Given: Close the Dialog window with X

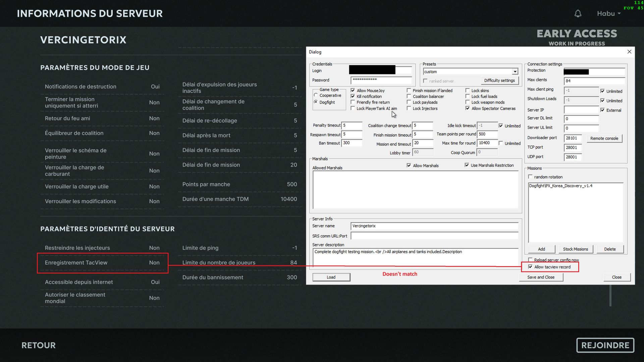Looking at the screenshot, I should tap(629, 52).
